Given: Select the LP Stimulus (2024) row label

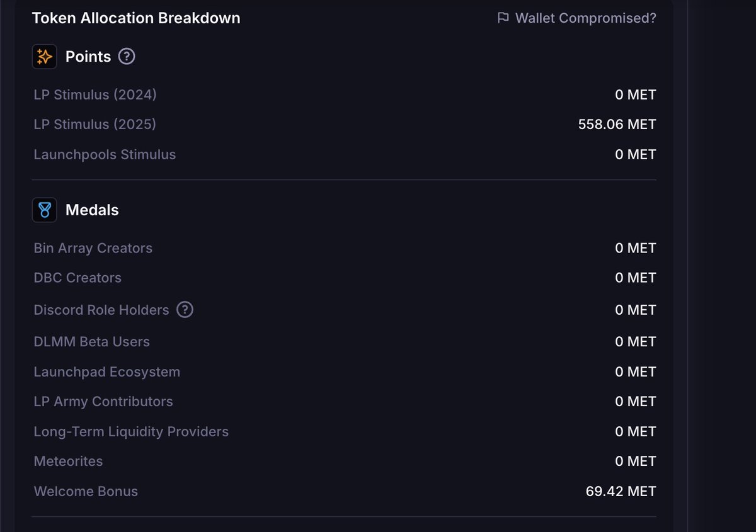Looking at the screenshot, I should (95, 94).
